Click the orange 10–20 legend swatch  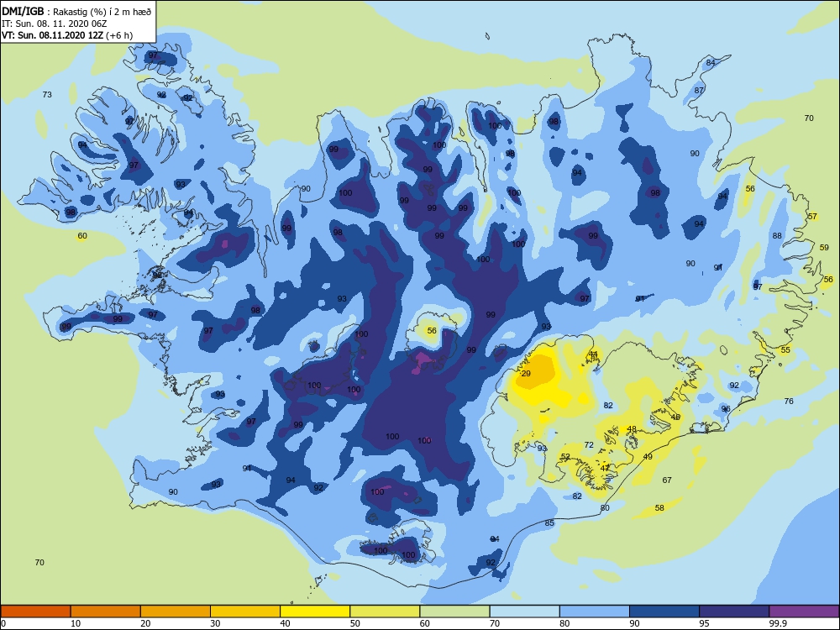point(106,612)
